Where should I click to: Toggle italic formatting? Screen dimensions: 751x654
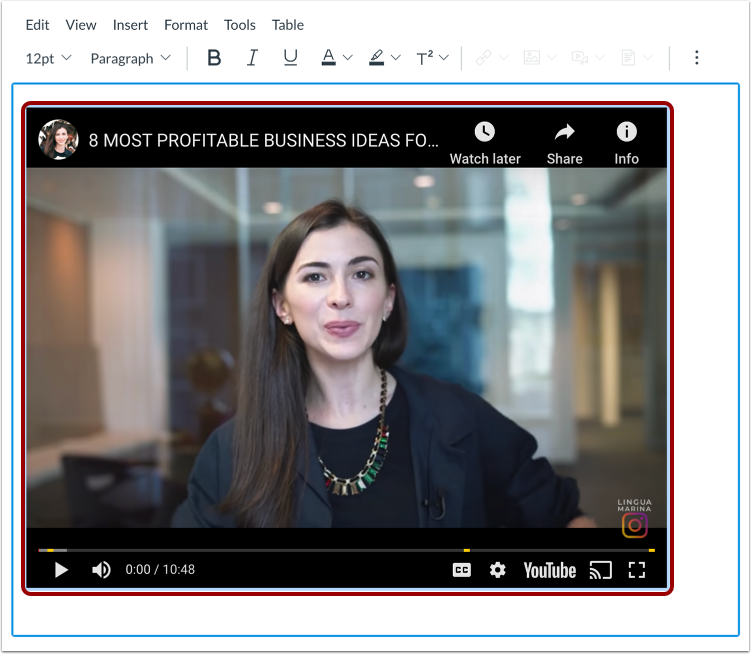coord(252,58)
